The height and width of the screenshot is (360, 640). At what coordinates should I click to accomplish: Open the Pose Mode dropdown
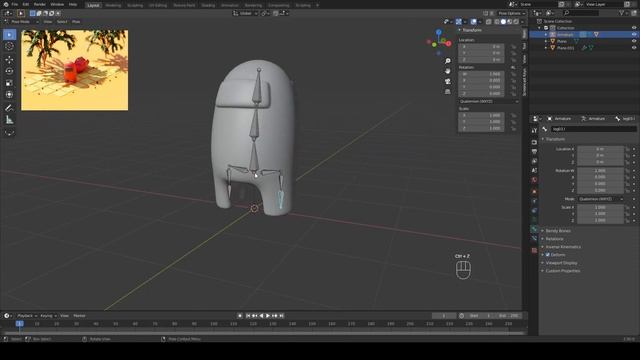pos(21,22)
